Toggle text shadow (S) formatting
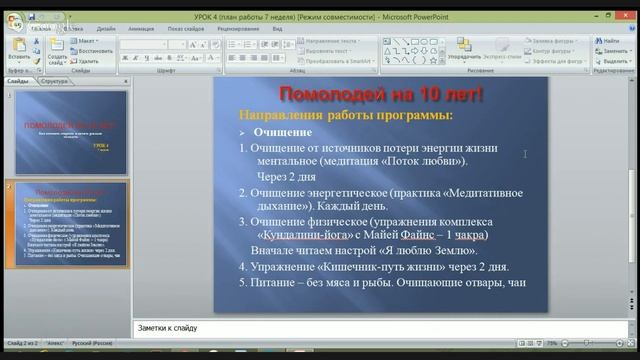 pyautogui.click(x=169, y=58)
